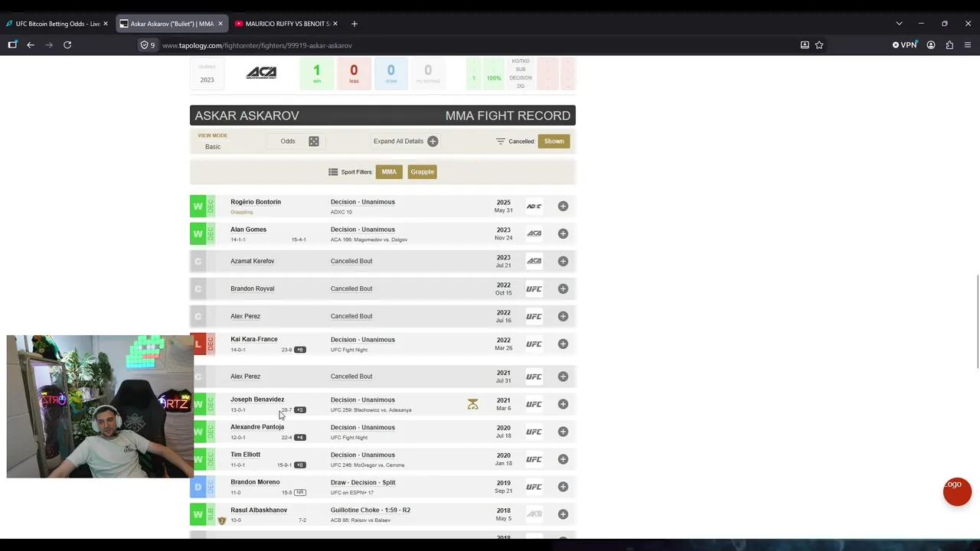980x551 pixels.
Task: Click the ADXC logo in Bontorin row
Action: pos(534,206)
